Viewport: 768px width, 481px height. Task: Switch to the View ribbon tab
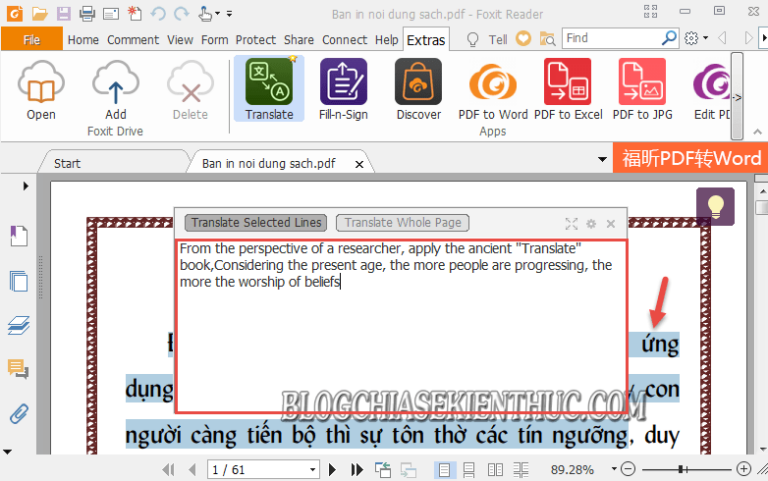(180, 40)
